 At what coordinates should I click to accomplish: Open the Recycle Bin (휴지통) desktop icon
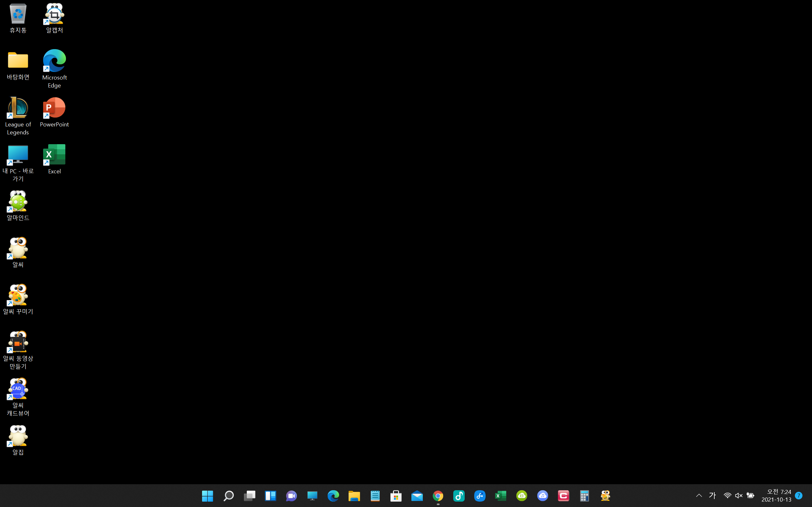(18, 15)
